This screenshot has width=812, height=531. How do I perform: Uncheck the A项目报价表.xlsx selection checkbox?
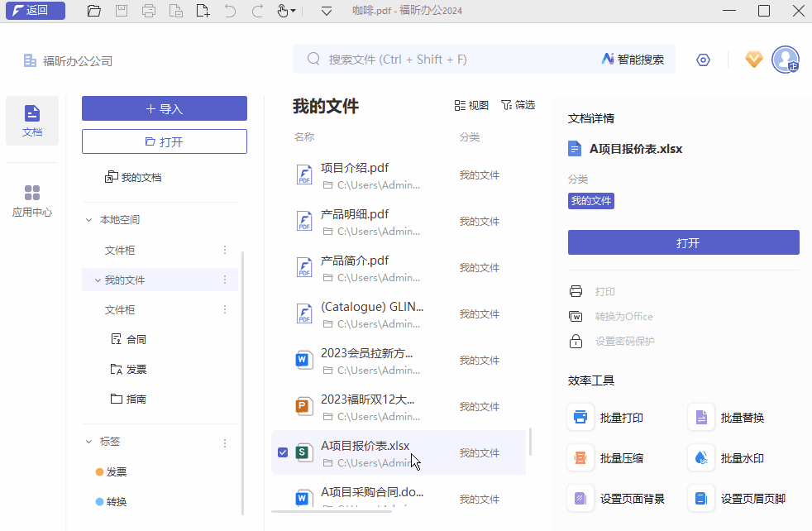(x=284, y=452)
